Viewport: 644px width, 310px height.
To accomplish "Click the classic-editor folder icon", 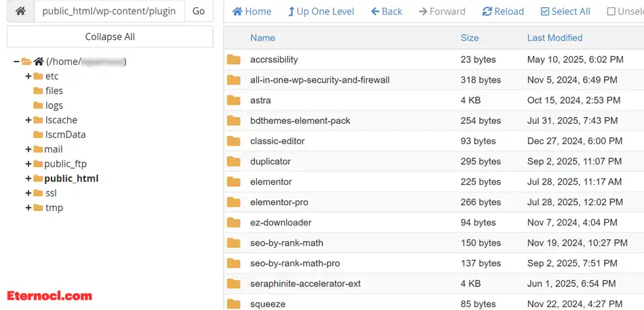I will pos(234,141).
